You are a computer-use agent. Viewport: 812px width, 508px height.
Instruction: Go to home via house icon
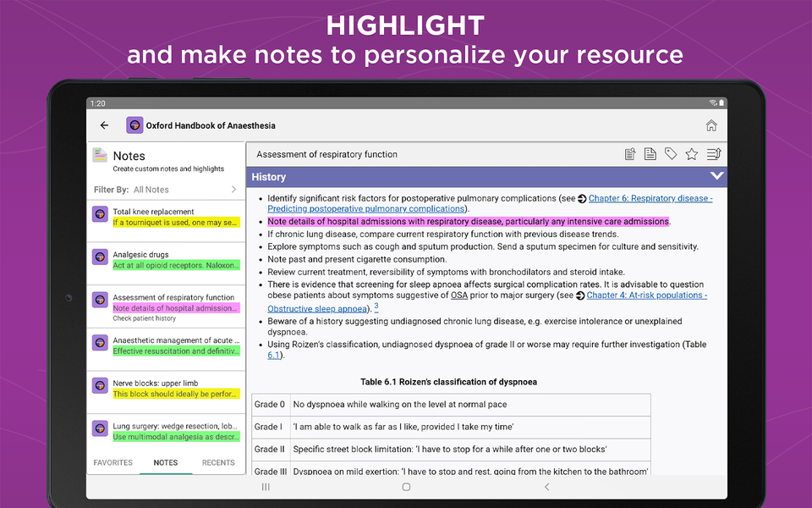(x=711, y=125)
